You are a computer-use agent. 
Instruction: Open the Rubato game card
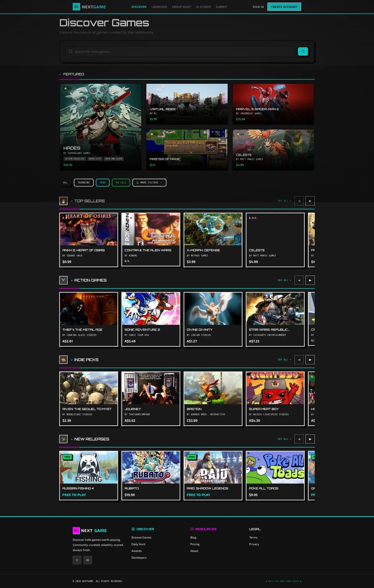point(151,475)
